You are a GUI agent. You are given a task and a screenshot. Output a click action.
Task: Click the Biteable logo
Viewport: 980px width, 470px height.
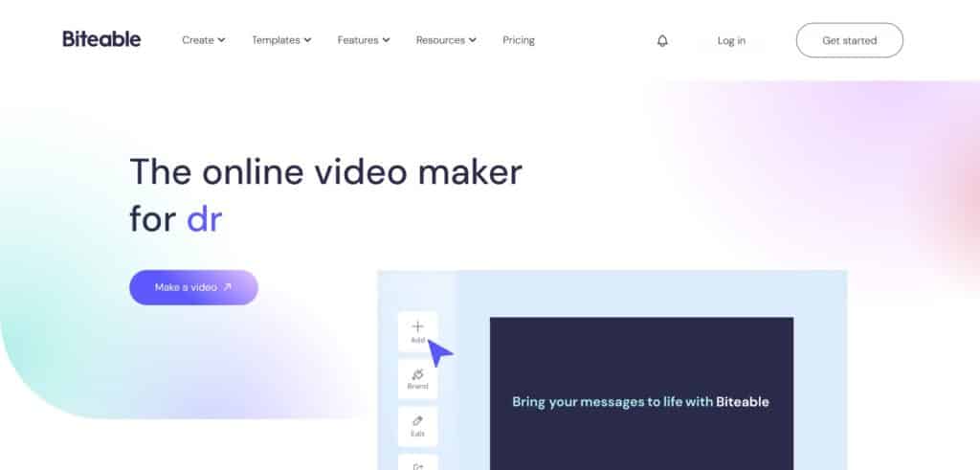[101, 39]
